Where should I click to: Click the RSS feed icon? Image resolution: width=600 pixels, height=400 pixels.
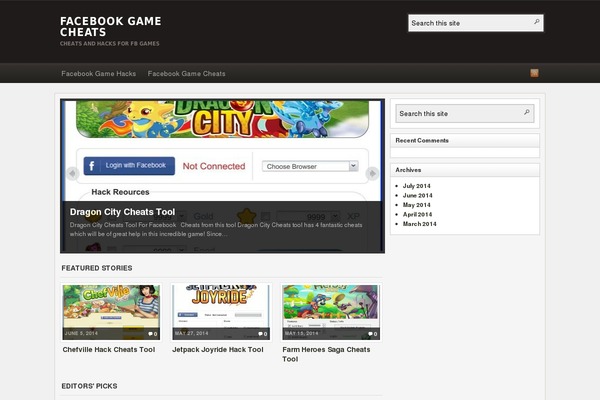click(x=534, y=73)
